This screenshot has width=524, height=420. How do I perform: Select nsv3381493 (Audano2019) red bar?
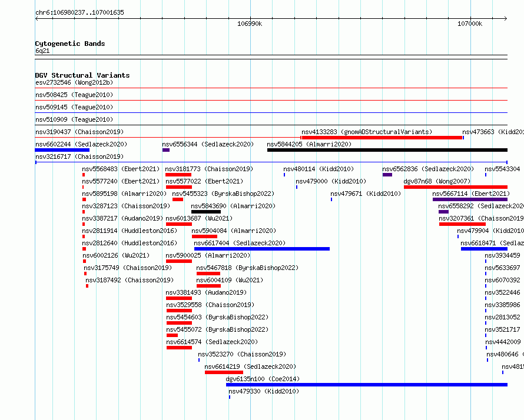(x=179, y=298)
